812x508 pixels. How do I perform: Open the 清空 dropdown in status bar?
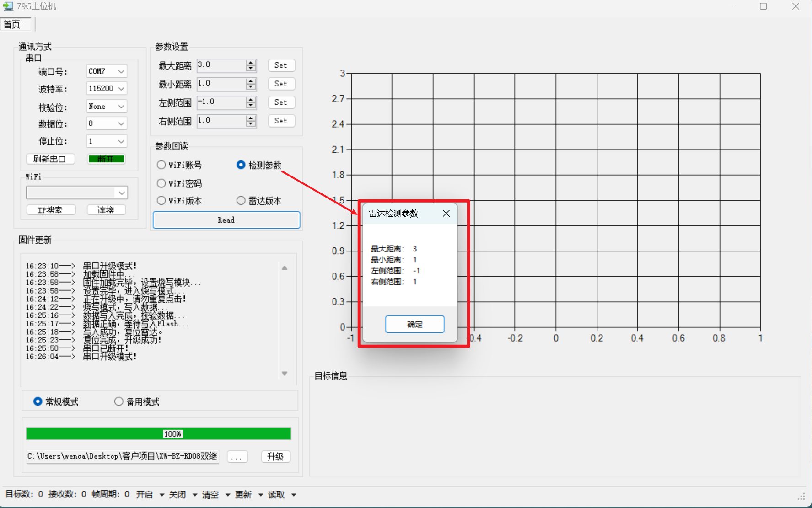click(228, 495)
